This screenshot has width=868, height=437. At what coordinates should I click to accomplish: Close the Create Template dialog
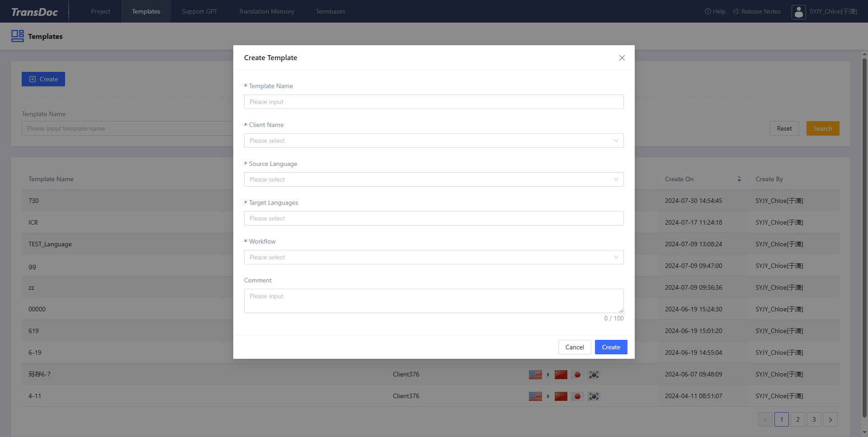[622, 58]
